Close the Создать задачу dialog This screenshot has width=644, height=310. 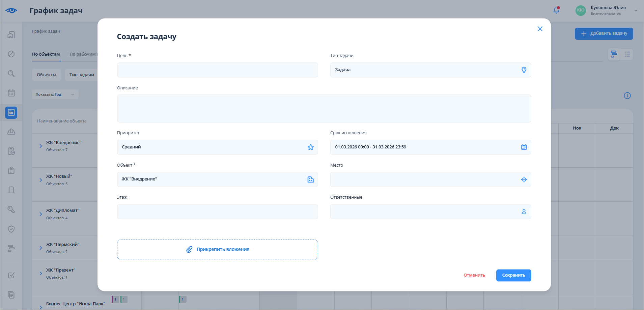tap(540, 29)
